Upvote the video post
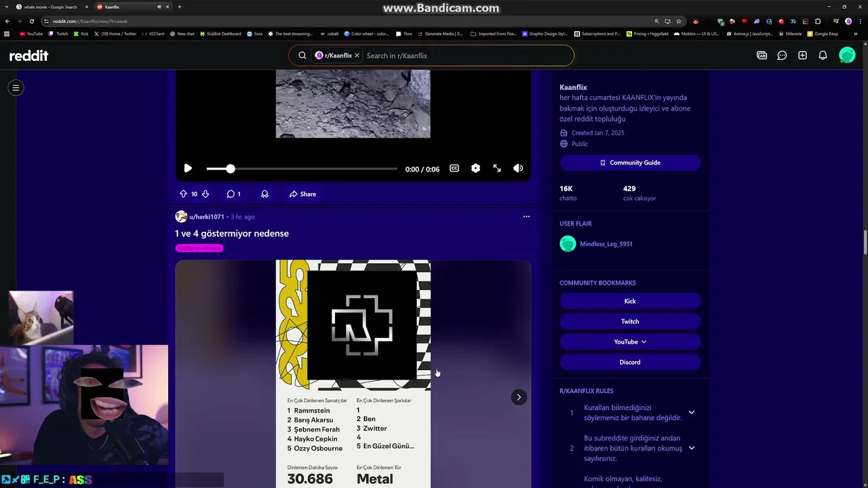This screenshot has width=868, height=488. pos(183,194)
